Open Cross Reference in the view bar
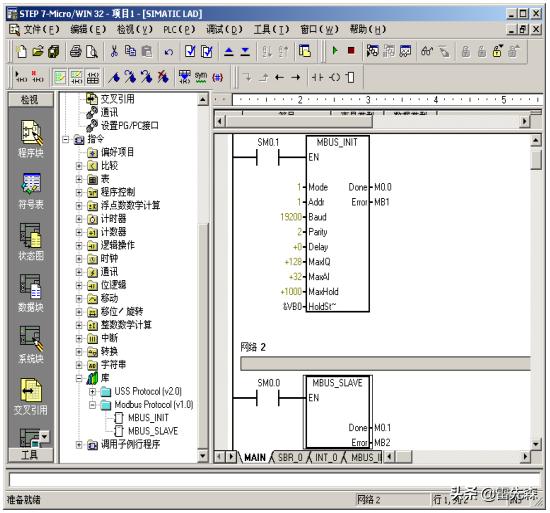The width and height of the screenshot is (550, 513). click(x=31, y=396)
